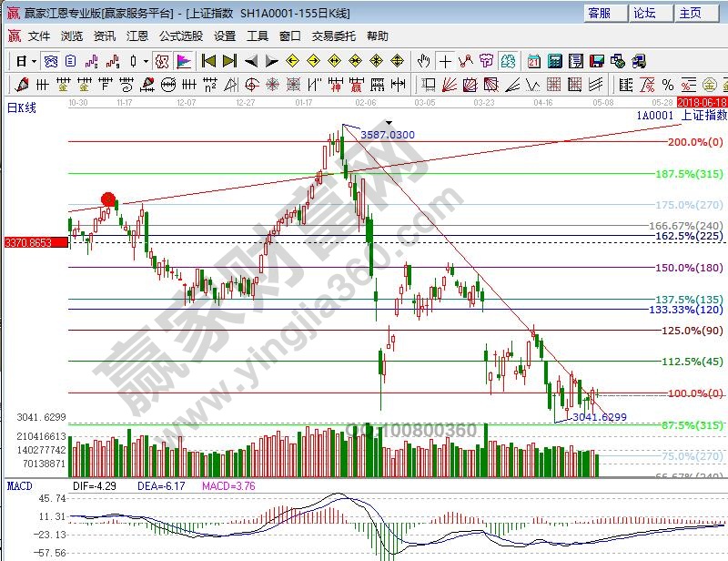This screenshot has width=728, height=561.
Task: Select the Gann fan lines tool
Action: point(449,86)
